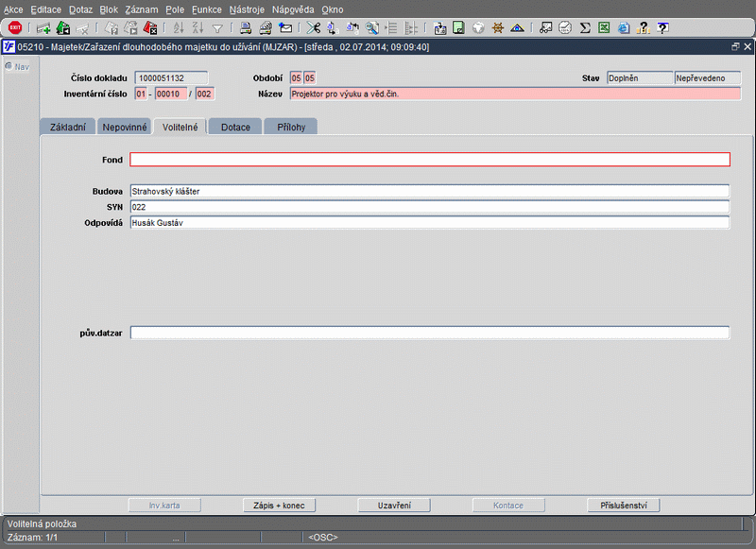Click the disabled Inv.karta button

pos(164,506)
